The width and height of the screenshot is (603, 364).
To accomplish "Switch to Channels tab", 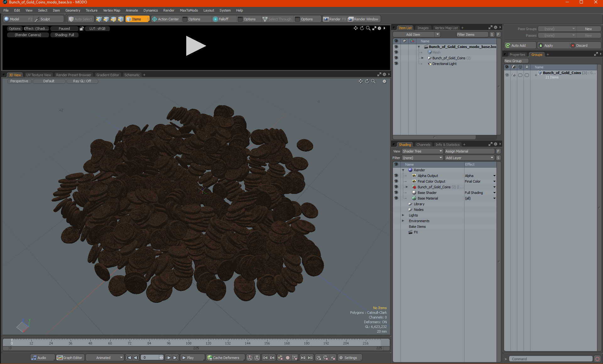I will (x=423, y=145).
